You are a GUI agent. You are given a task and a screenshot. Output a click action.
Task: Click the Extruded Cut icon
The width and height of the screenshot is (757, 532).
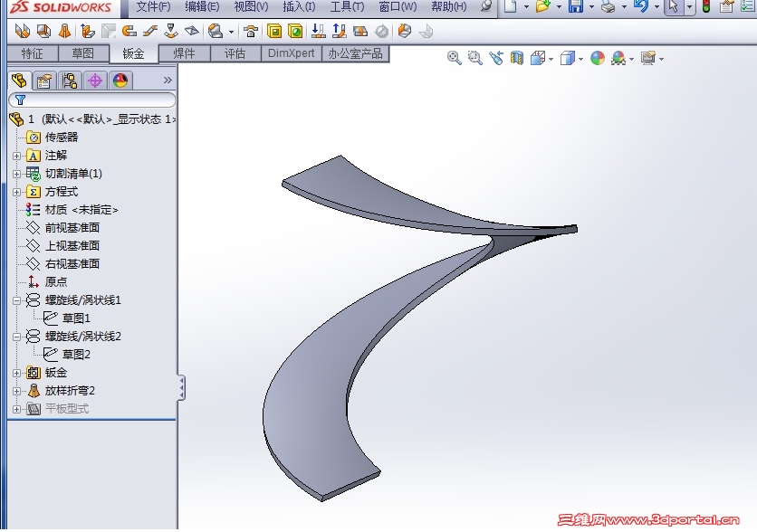tap(274, 32)
